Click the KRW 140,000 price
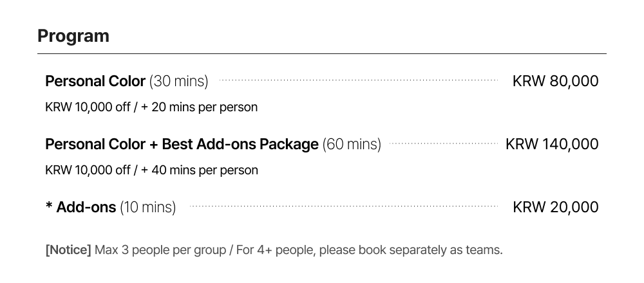Viewport: 644px width, 283px height. 552,144
